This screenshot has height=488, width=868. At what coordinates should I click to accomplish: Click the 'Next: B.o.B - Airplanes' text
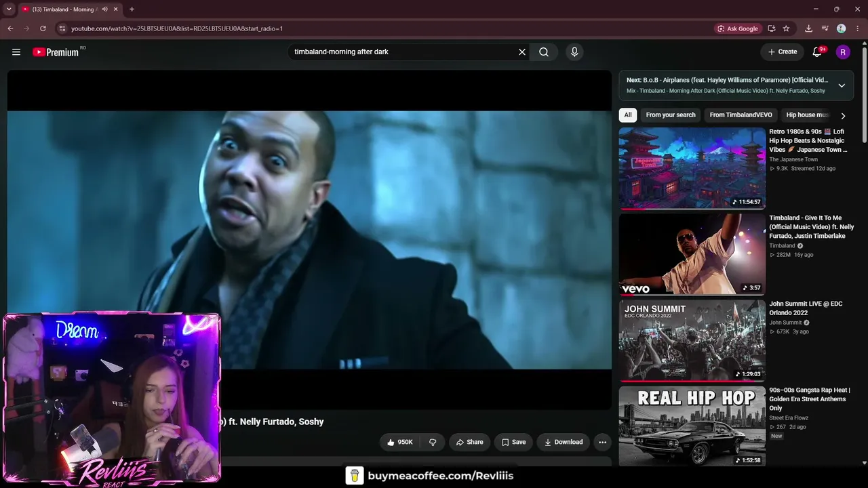(x=727, y=80)
